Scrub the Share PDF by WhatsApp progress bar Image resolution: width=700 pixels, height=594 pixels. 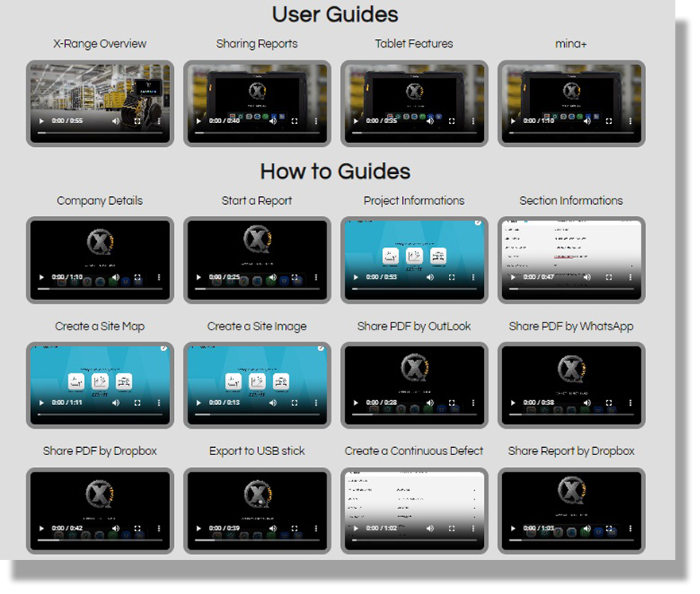coord(570,415)
